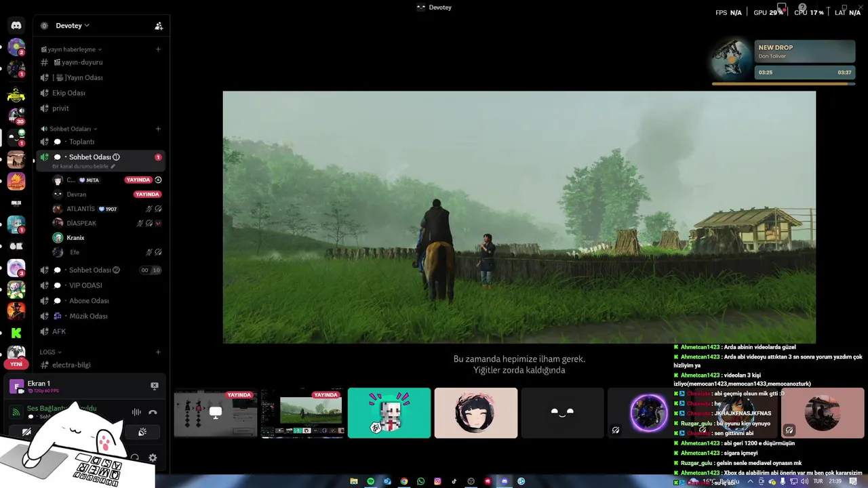Viewport: 868px width, 488px height.
Task: Show hidden tray icons chevron
Action: [x=750, y=481]
